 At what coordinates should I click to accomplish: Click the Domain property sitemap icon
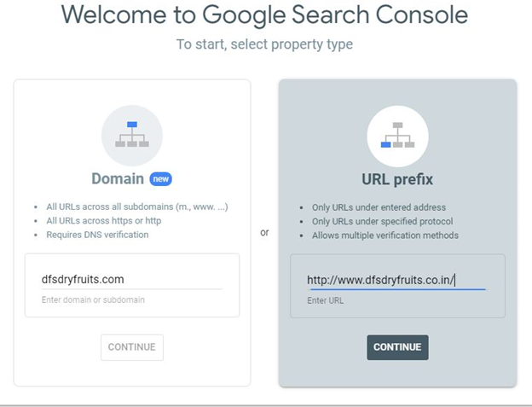tap(132, 136)
